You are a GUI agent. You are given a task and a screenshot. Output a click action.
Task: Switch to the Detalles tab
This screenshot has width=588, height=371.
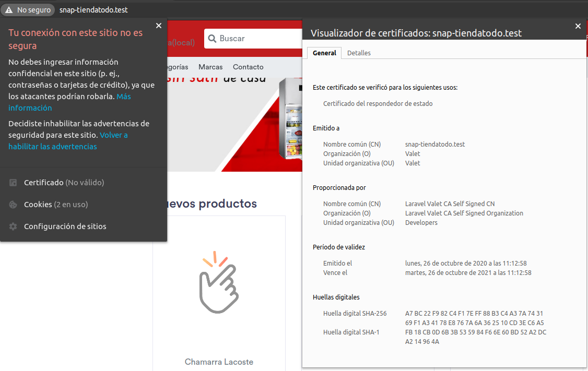coord(359,53)
